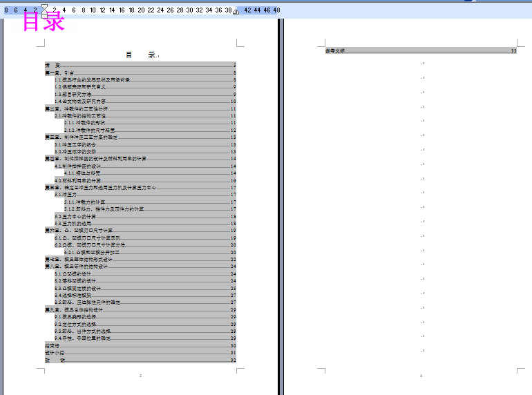Open contents entry 2.1.2 on page 12
Screen dimensions: 532x395
(x=150, y=131)
